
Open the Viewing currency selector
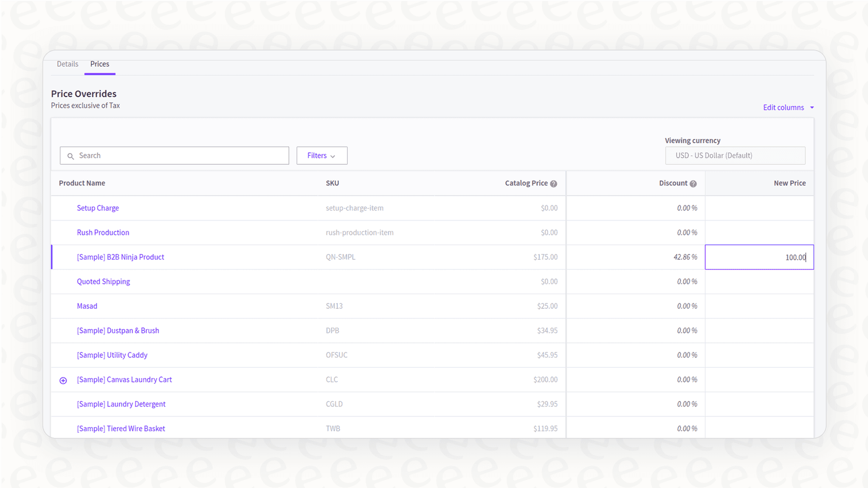(735, 155)
